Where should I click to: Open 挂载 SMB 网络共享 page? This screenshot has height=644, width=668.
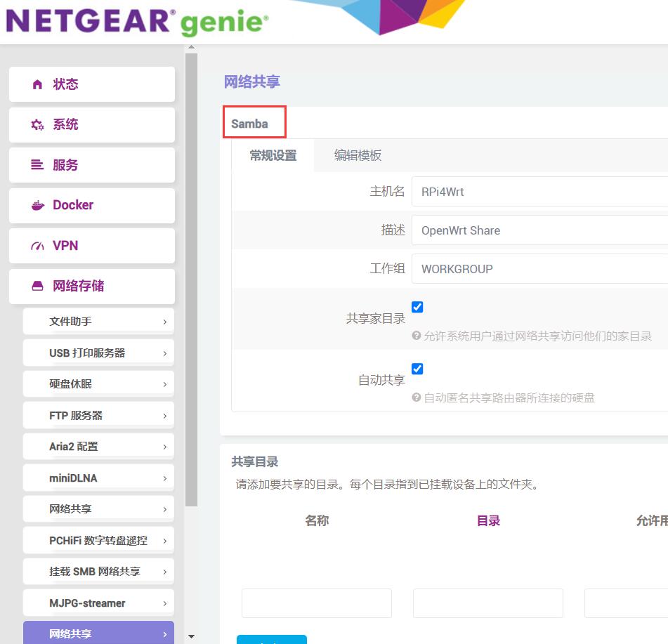[98, 572]
